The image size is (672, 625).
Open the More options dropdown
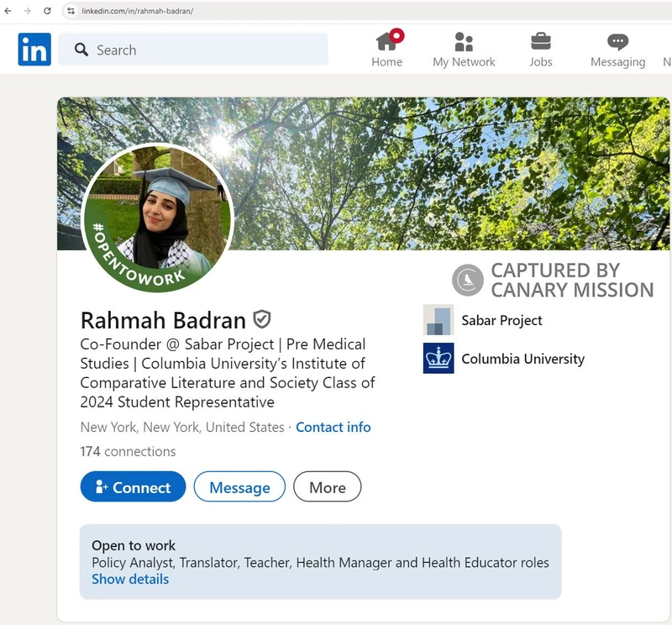[x=327, y=487]
